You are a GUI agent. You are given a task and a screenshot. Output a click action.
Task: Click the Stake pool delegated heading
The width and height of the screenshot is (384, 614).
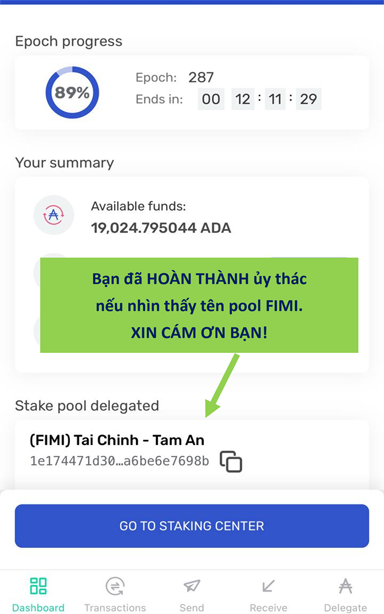[x=87, y=406]
